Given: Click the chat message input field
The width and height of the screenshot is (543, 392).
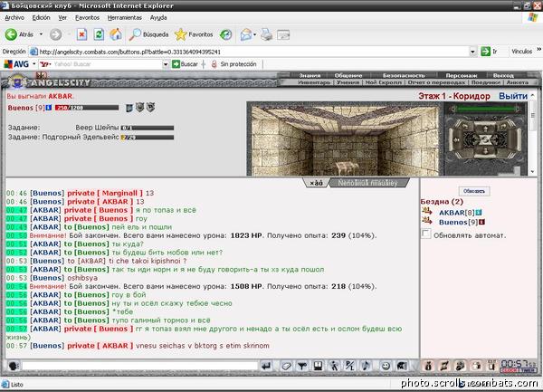Looking at the screenshot, I should click(x=139, y=366).
